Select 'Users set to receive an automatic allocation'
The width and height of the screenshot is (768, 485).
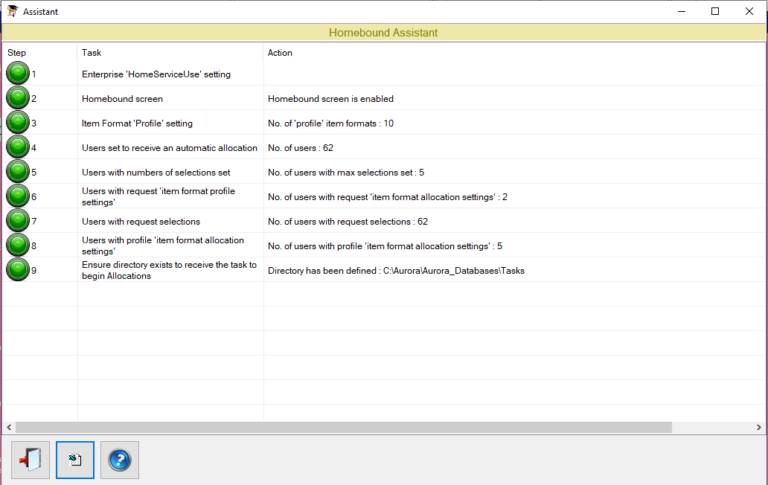[x=169, y=148]
